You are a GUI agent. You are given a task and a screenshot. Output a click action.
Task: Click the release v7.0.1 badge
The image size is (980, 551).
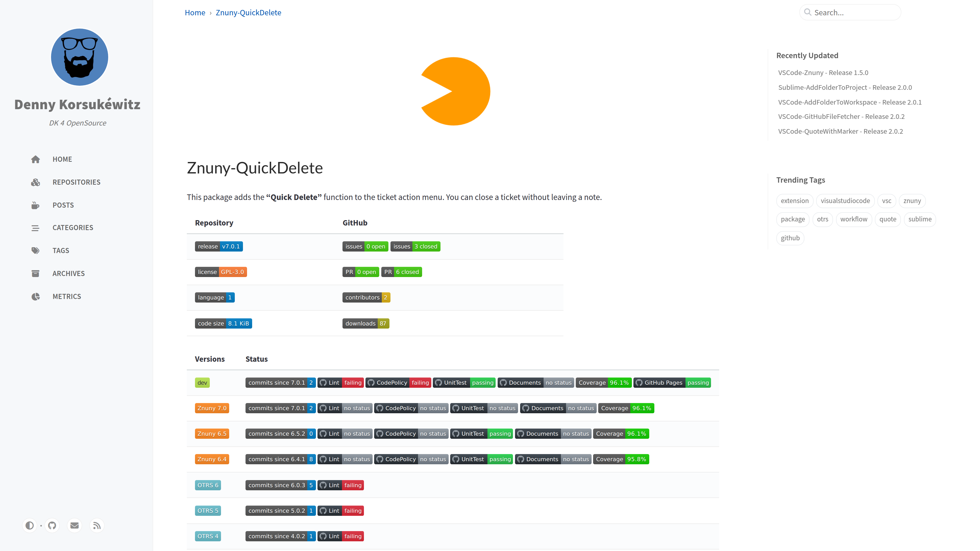point(219,246)
